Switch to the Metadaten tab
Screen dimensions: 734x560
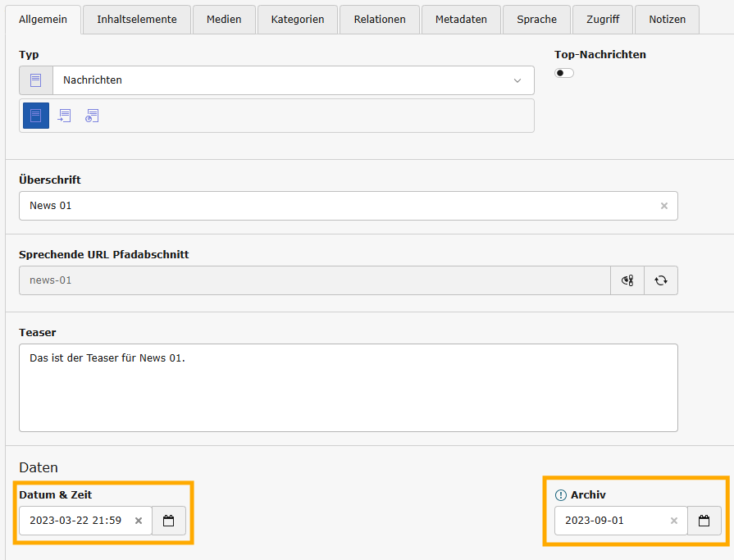tap(461, 19)
